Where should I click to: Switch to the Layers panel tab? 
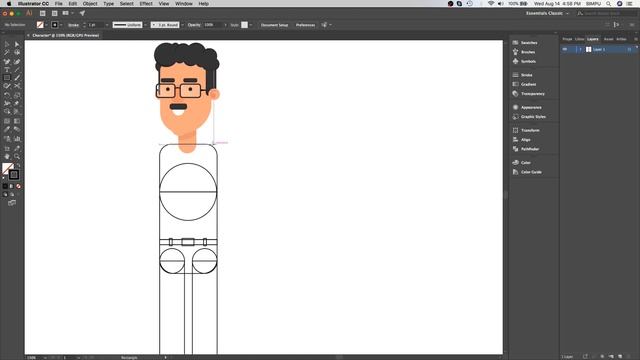coord(593,39)
